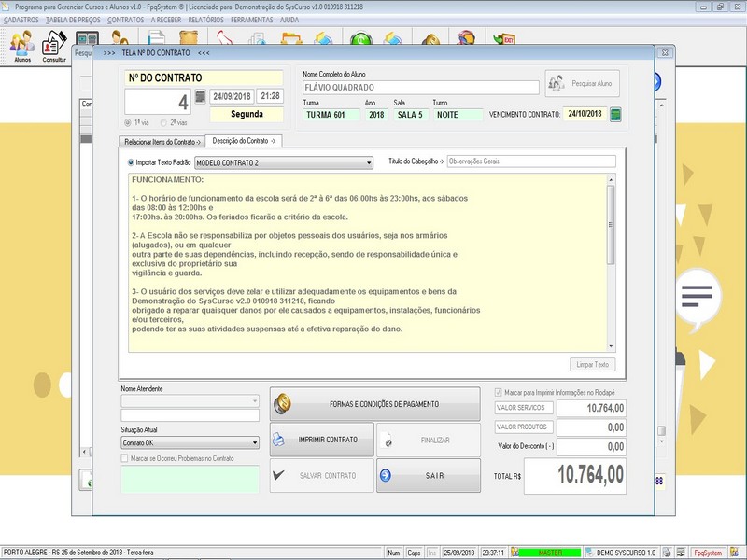Open the monitor screen toolbar icon
Viewport: 747px width, 560px height.
pyautogui.click(x=87, y=38)
